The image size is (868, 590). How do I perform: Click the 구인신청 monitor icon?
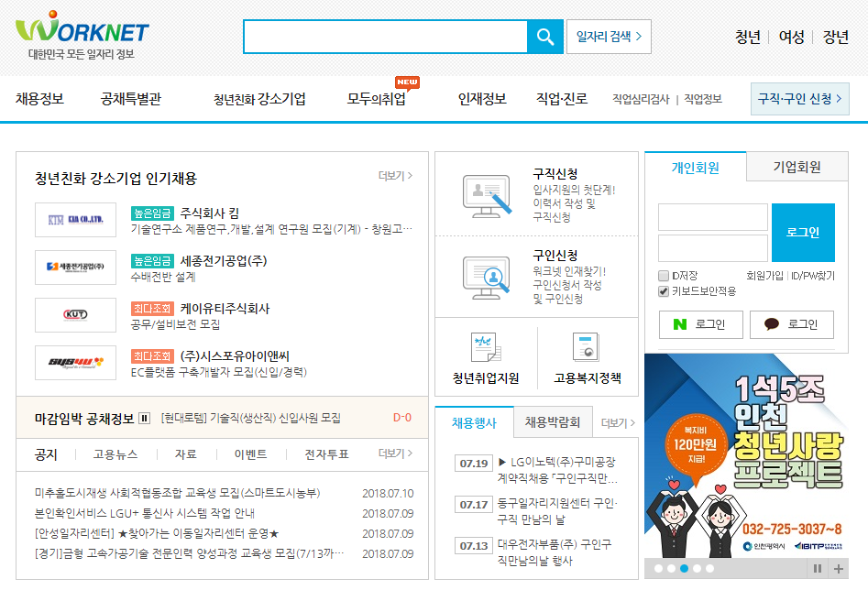(x=487, y=278)
